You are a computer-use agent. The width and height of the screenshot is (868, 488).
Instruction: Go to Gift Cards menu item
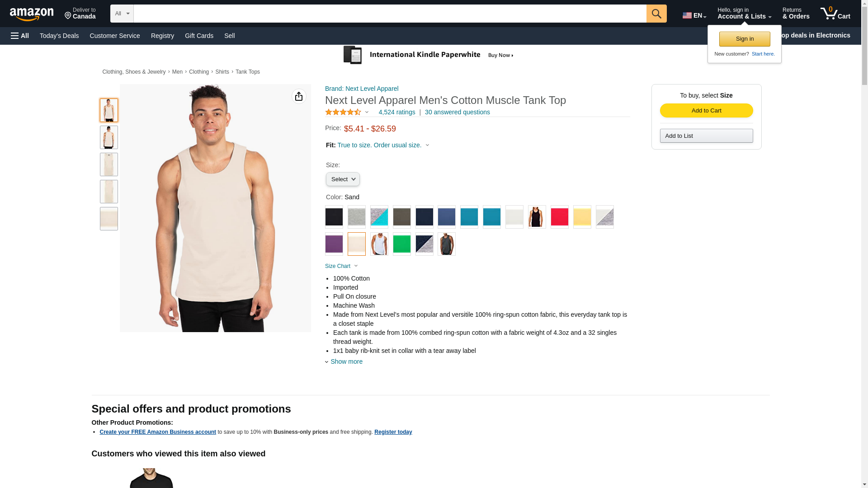[199, 36]
